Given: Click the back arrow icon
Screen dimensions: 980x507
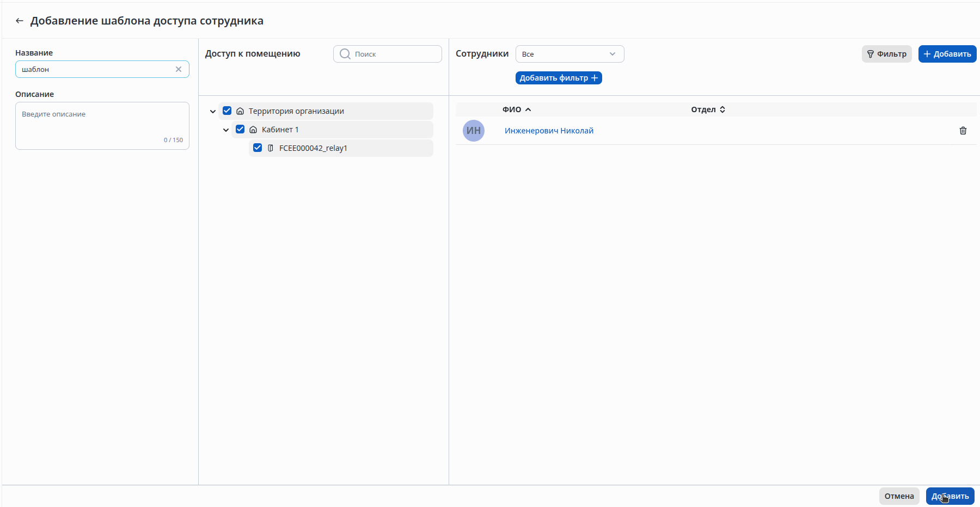Looking at the screenshot, I should [20, 21].
